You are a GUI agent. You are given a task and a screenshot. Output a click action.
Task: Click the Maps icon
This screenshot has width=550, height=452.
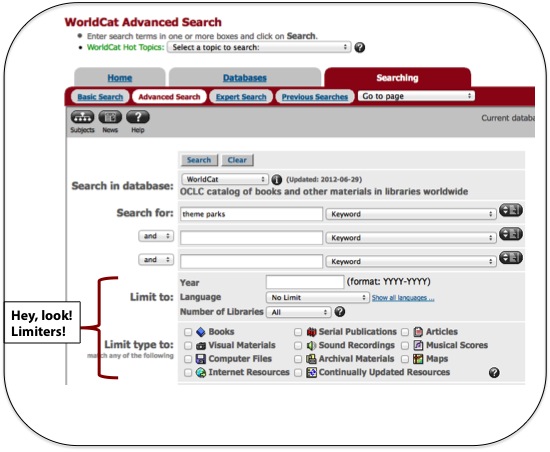418,359
